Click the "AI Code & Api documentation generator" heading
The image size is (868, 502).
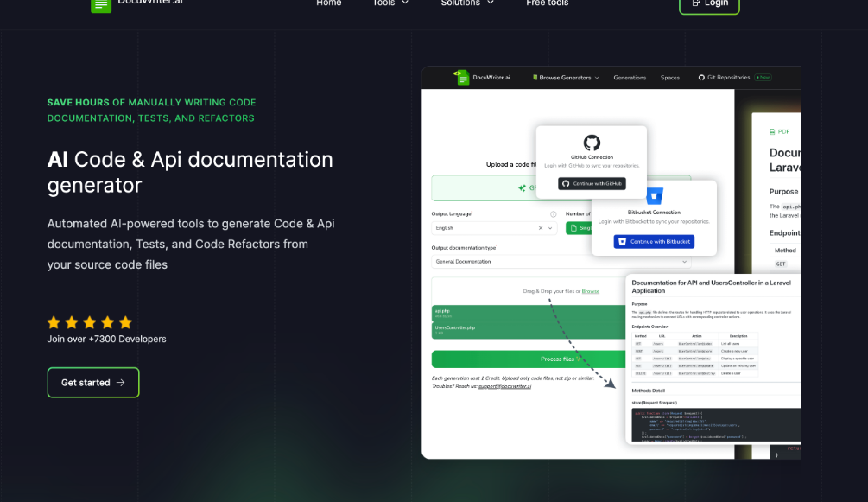[x=190, y=172]
